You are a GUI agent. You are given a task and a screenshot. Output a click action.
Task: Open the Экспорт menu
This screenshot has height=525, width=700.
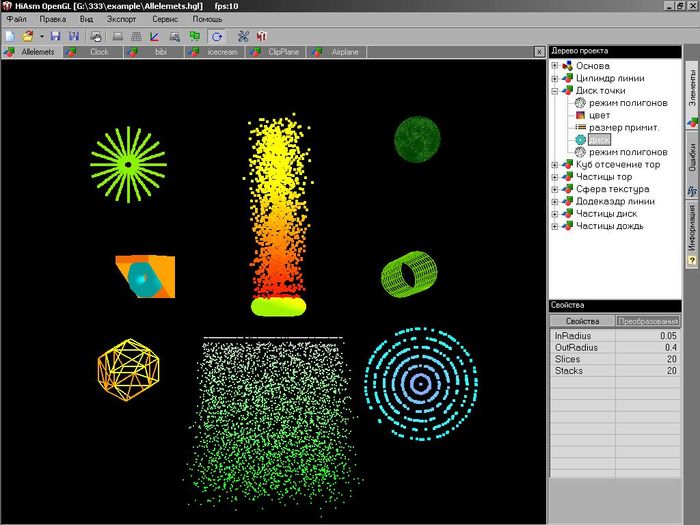coord(122,19)
